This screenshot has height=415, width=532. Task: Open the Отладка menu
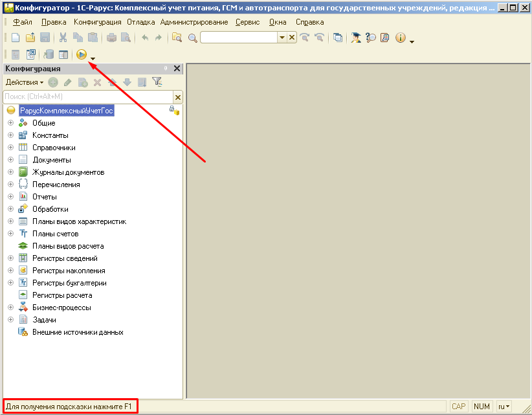point(141,22)
